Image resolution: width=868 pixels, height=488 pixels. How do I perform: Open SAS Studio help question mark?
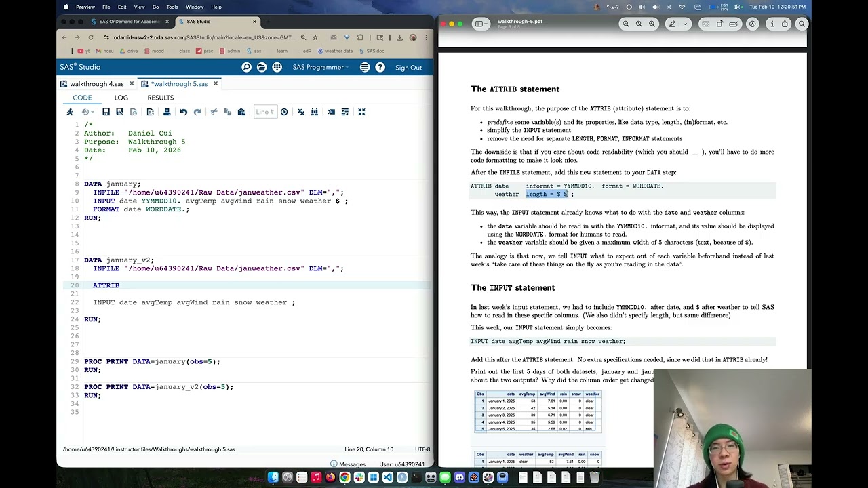[x=380, y=67]
